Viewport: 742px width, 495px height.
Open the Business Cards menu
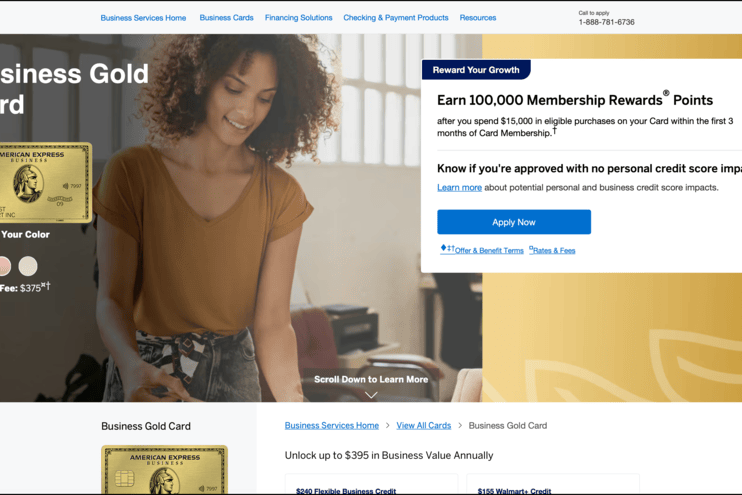pyautogui.click(x=226, y=18)
